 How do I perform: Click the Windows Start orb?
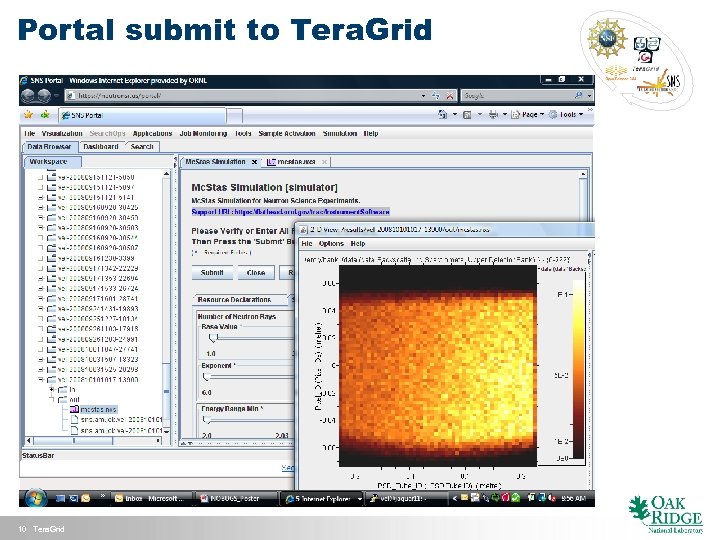35,498
